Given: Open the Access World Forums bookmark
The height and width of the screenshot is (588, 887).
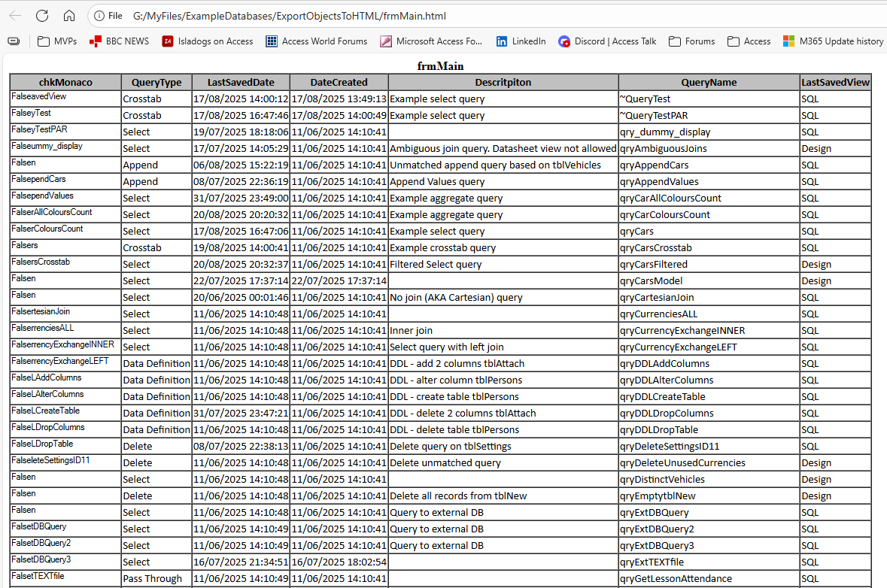Looking at the screenshot, I should pyautogui.click(x=317, y=41).
